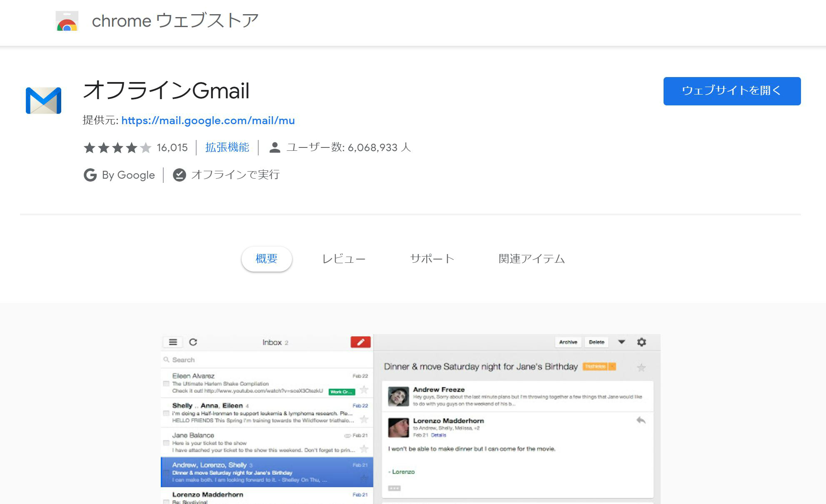Viewport: 826px width, 504px height.
Task: Click the Offline Gmail envelope icon
Action: [43, 100]
